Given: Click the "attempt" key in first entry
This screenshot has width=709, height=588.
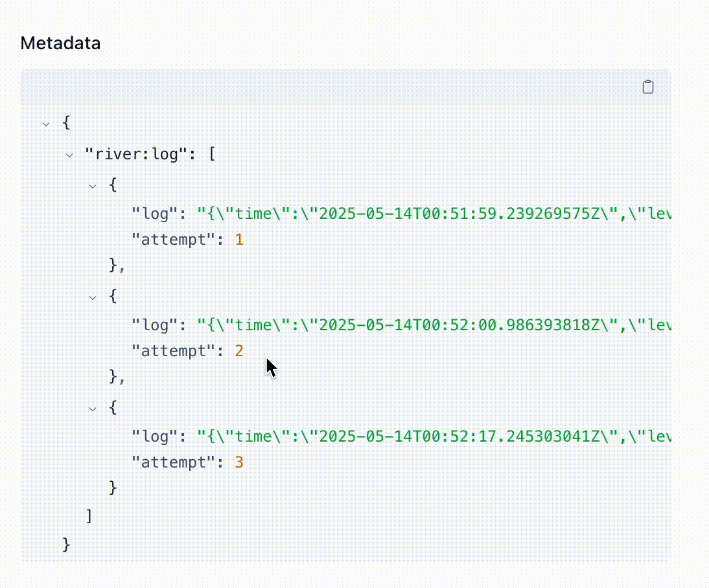Looking at the screenshot, I should point(173,240).
